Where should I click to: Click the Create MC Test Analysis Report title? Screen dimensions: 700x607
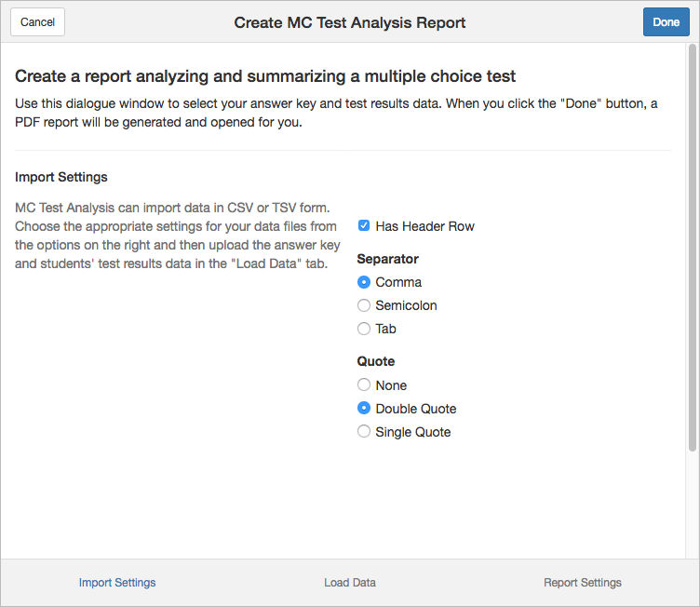point(350,22)
